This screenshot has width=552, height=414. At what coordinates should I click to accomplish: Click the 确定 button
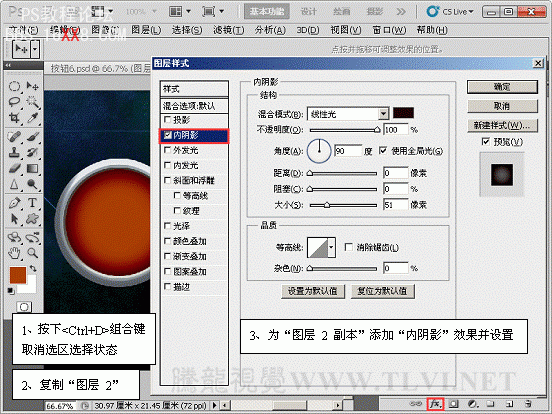coord(502,87)
